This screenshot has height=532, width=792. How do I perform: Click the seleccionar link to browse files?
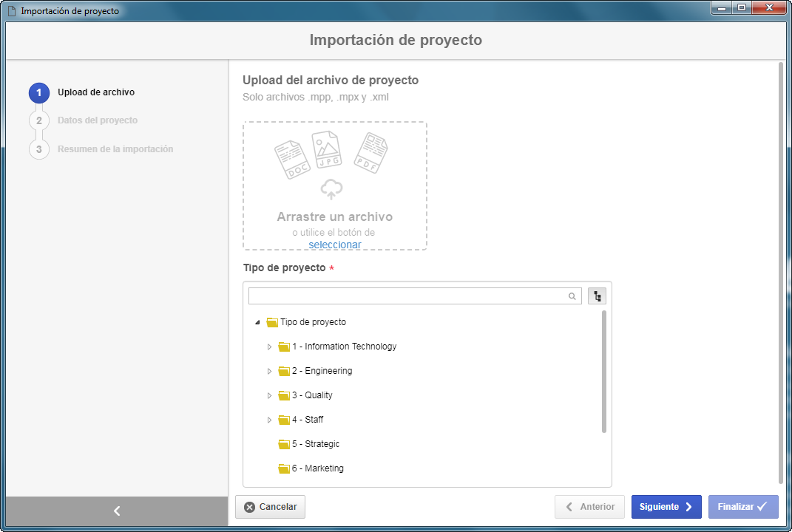click(x=335, y=245)
